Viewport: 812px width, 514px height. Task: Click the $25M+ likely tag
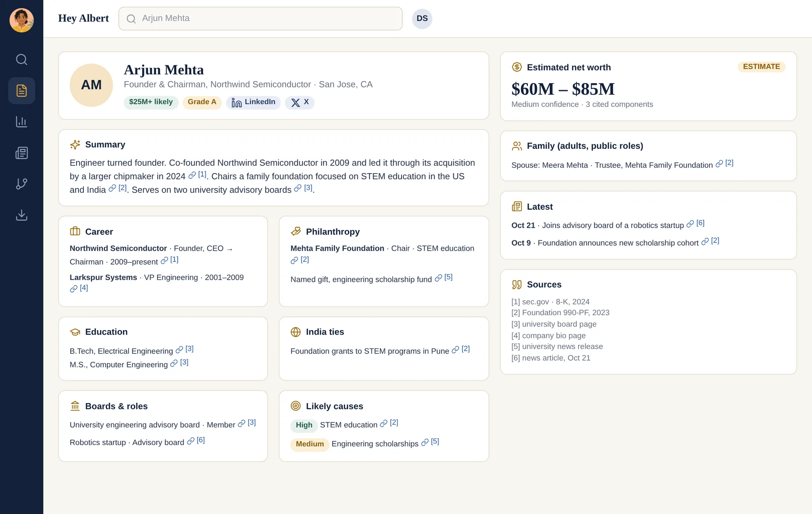point(151,102)
